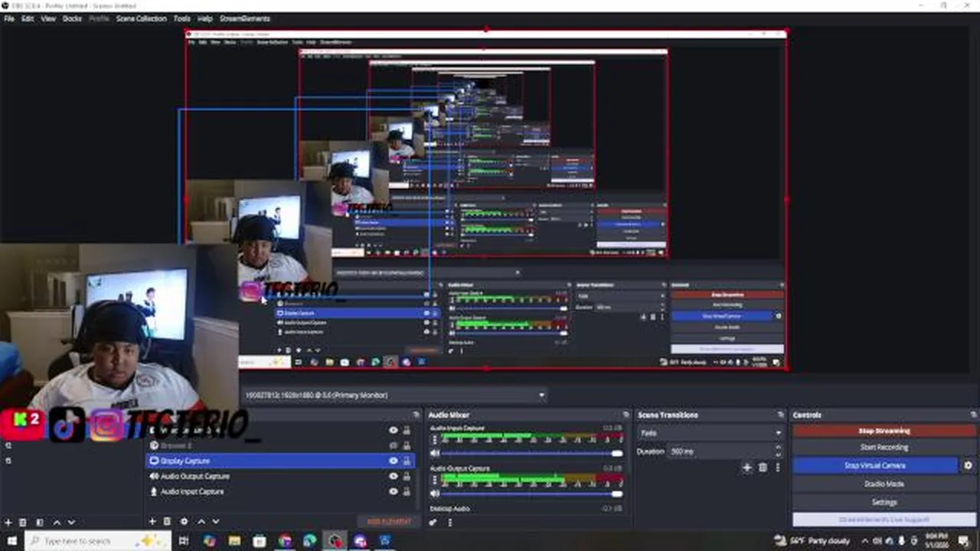
Task: Open the File menu
Action: coord(9,18)
